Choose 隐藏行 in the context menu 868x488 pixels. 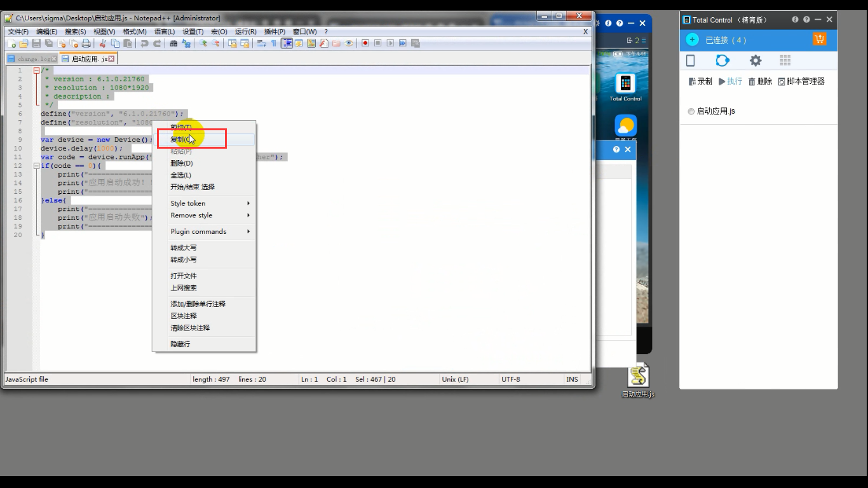[204, 344]
